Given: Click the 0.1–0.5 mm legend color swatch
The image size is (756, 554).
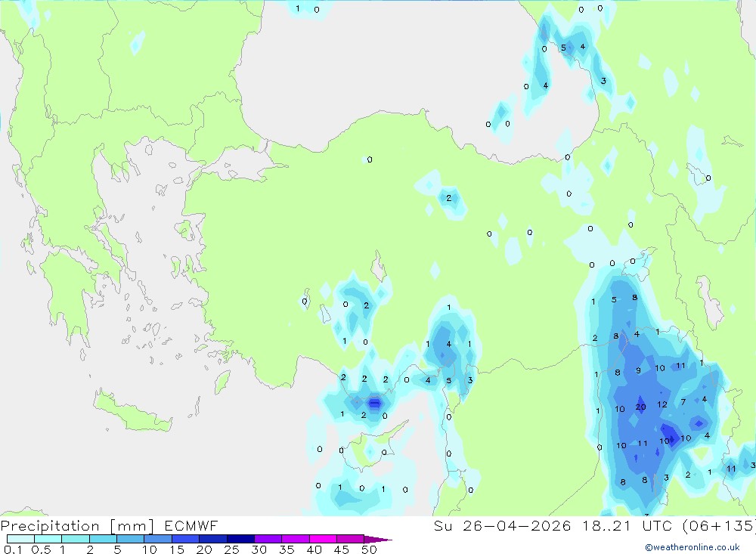Looking at the screenshot, I should coord(20,539).
